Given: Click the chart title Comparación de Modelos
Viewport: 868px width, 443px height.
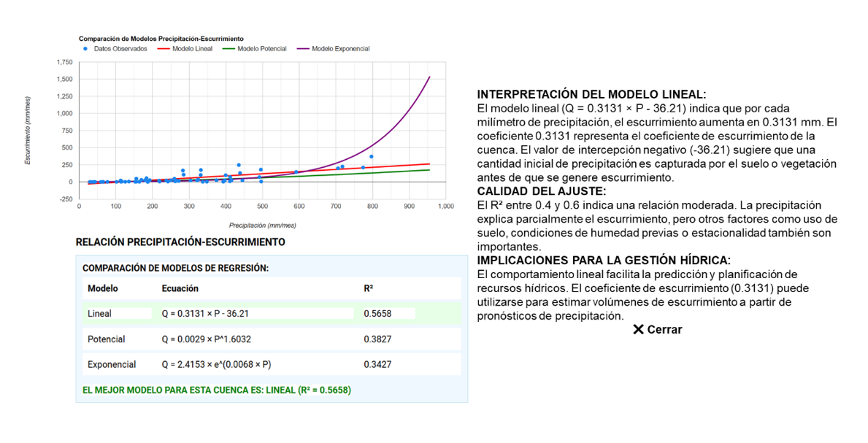Looking at the screenshot, I should (161, 38).
